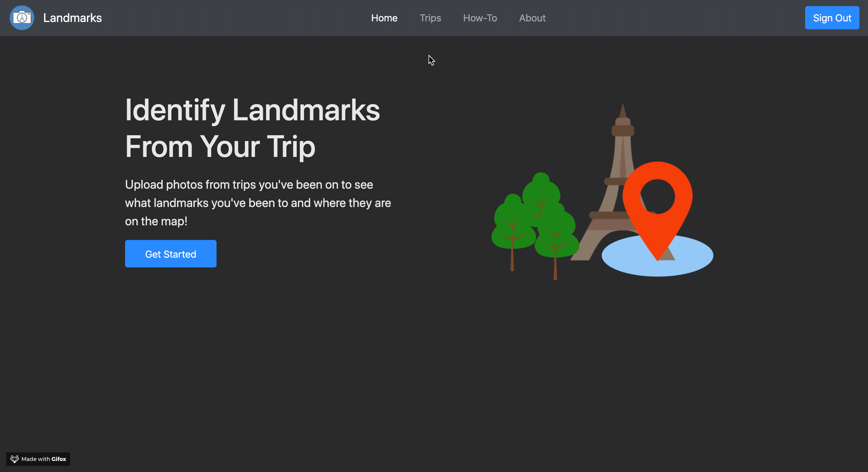Open the Trips page

coord(430,18)
